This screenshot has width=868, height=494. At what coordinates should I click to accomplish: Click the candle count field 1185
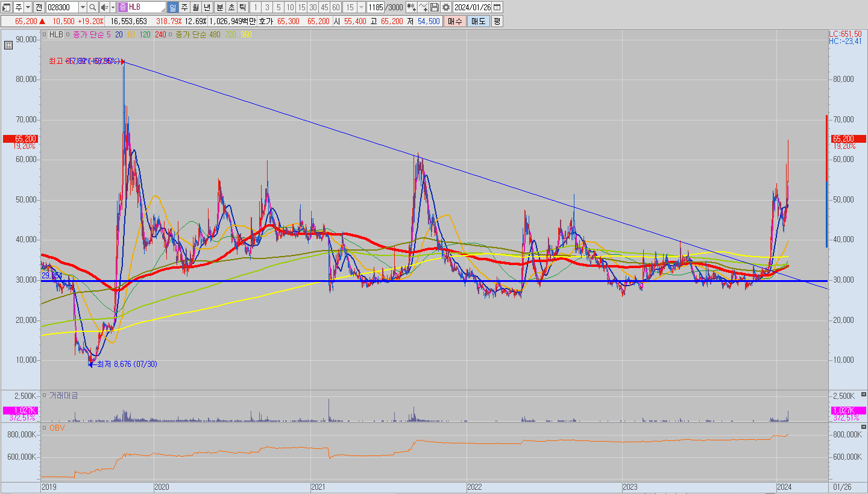[x=376, y=7]
